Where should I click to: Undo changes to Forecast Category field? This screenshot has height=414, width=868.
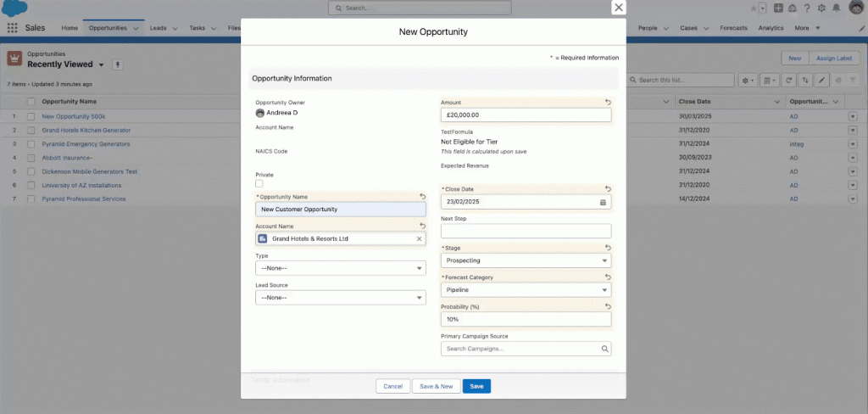coord(608,277)
